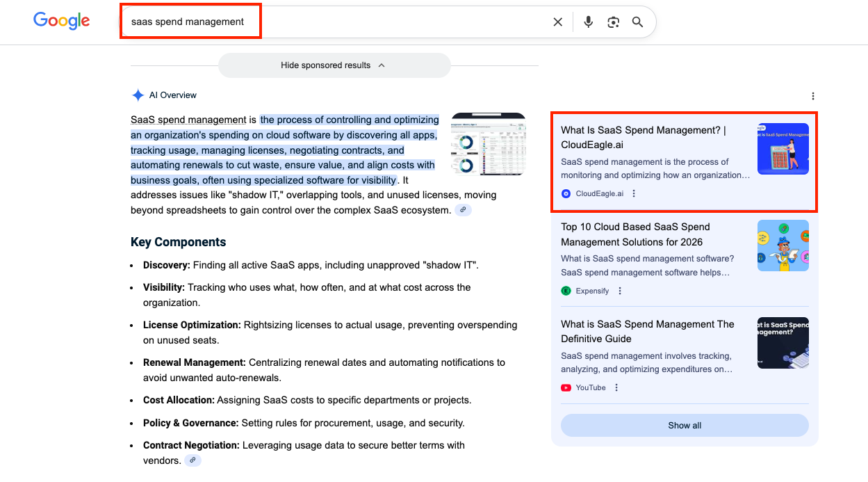This screenshot has width=868, height=482.
Task: Click the AI Overview sparkle icon
Action: click(138, 95)
